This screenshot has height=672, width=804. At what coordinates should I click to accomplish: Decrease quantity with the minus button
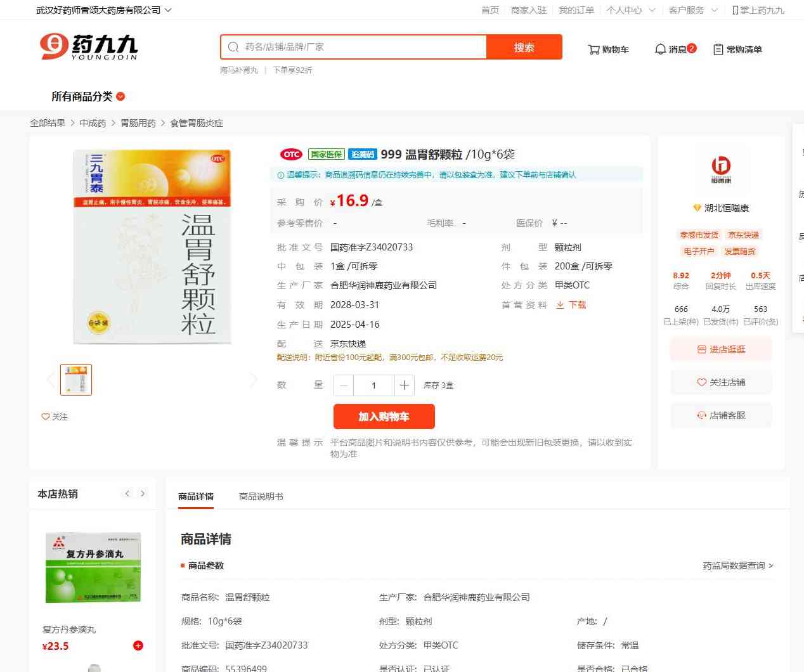point(344,385)
